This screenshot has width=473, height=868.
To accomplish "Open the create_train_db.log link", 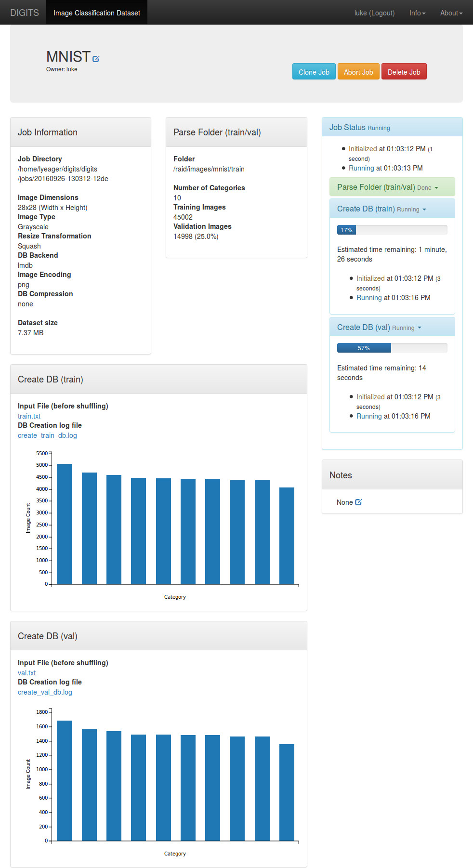I will pos(47,435).
